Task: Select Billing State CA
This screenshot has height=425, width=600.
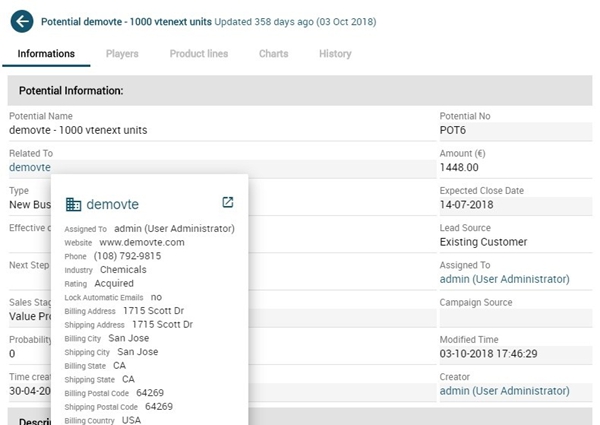Action: (119, 366)
